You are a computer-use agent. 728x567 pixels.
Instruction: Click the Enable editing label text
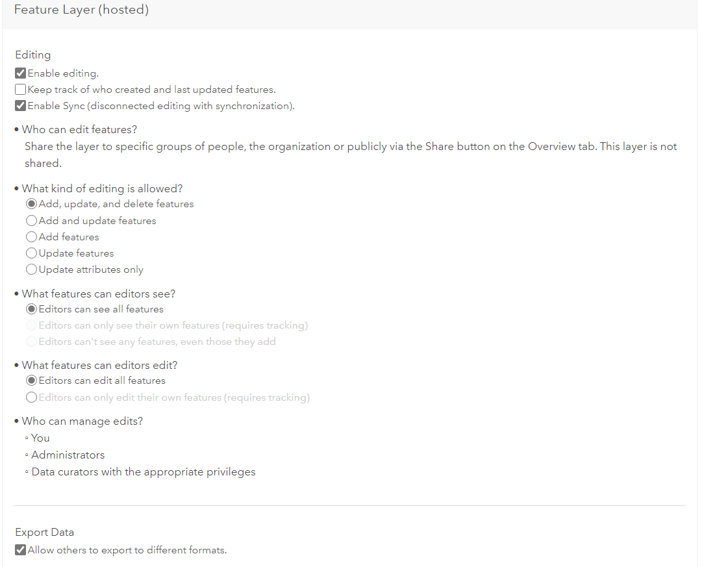63,73
